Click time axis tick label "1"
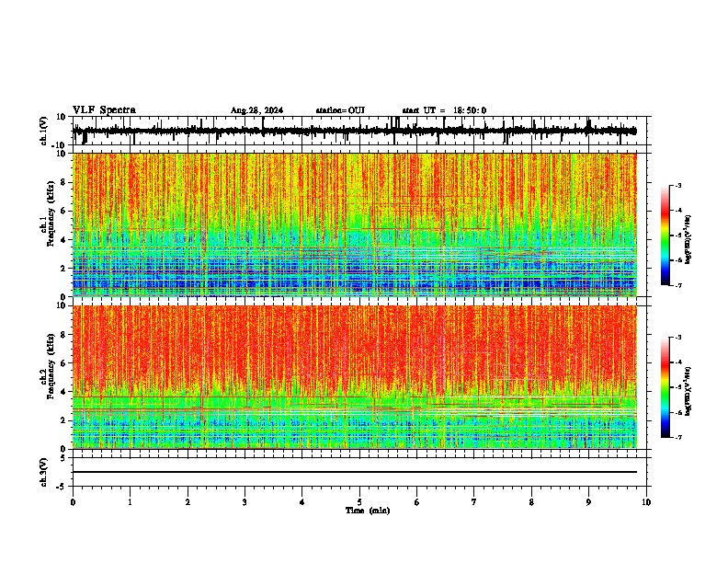728x563 pixels. point(130,502)
